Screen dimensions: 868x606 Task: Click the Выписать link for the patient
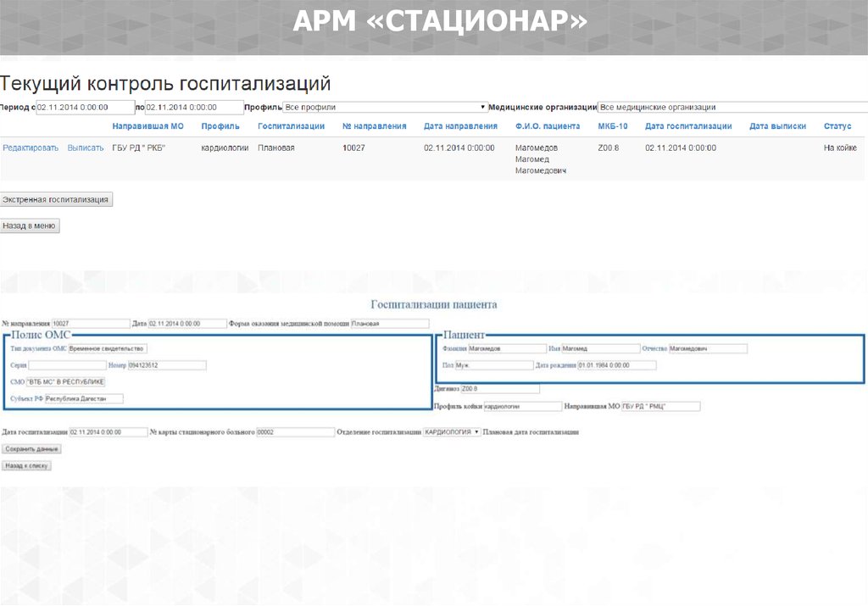click(86, 147)
